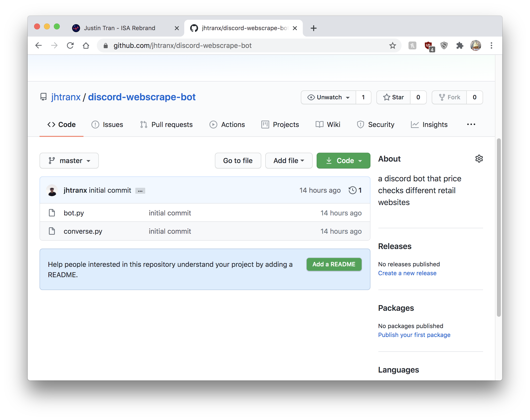The height and width of the screenshot is (420, 530).
Task: Click Publish your first package link
Action: coord(414,335)
